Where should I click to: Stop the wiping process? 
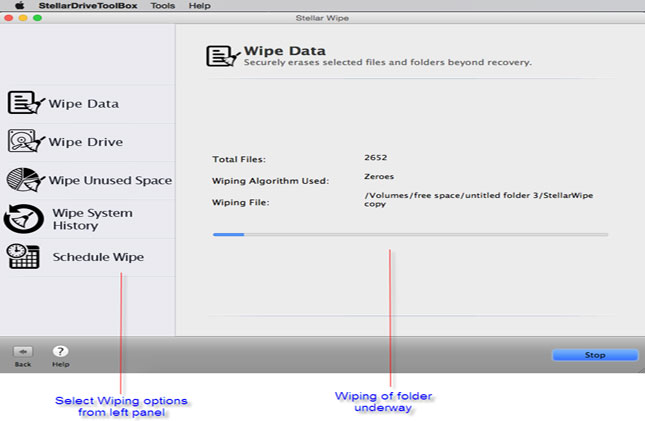click(x=595, y=355)
